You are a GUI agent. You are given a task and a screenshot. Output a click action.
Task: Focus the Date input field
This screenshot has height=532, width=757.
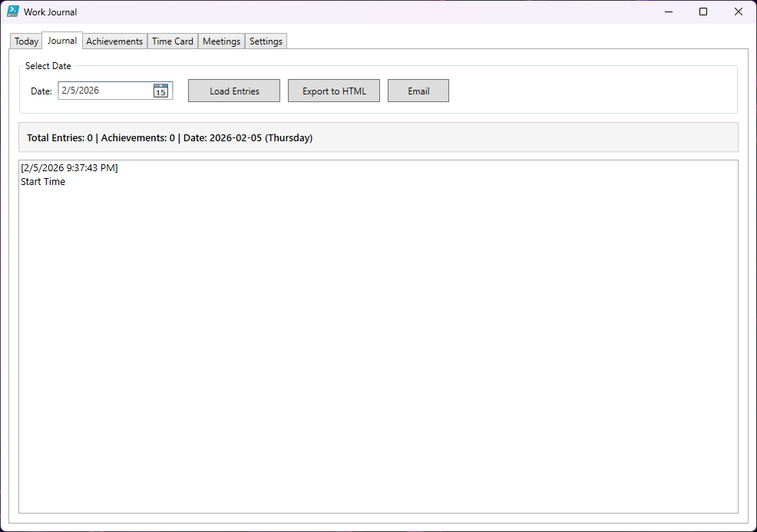point(104,91)
